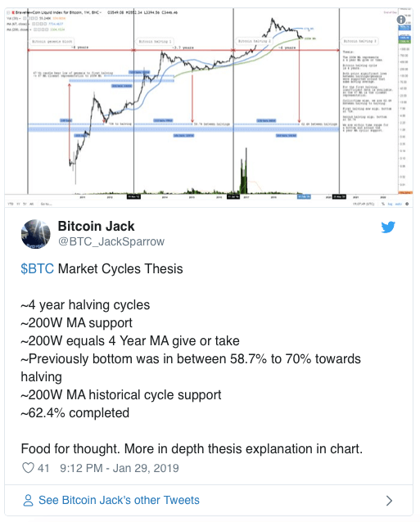See Bitcoin Jack's other Tweets
Image resolution: width=420 pixels, height=522 pixels.
pos(119,500)
